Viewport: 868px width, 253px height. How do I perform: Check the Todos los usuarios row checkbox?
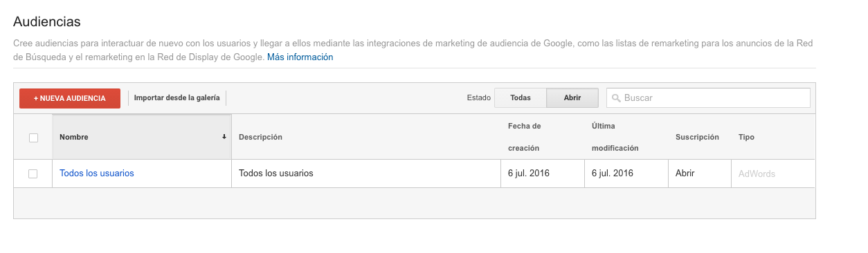(x=33, y=174)
